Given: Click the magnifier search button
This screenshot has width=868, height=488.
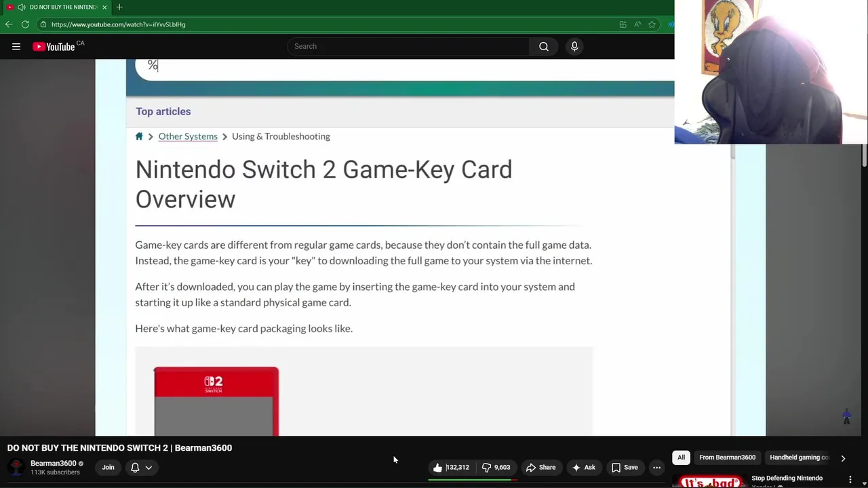Looking at the screenshot, I should point(543,46).
